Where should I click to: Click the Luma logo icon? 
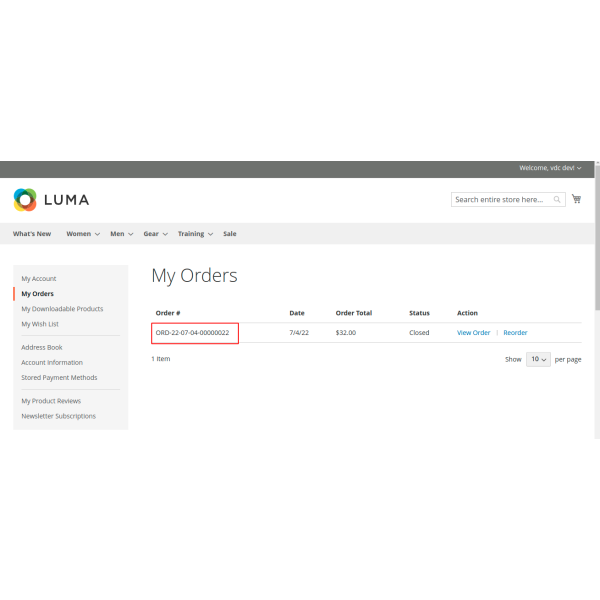[x=25, y=199]
